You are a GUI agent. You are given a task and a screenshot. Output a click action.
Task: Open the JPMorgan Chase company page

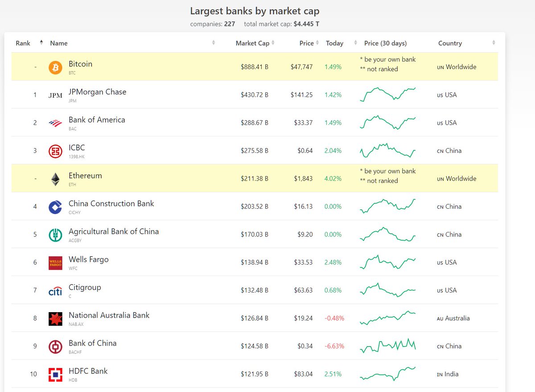click(97, 92)
